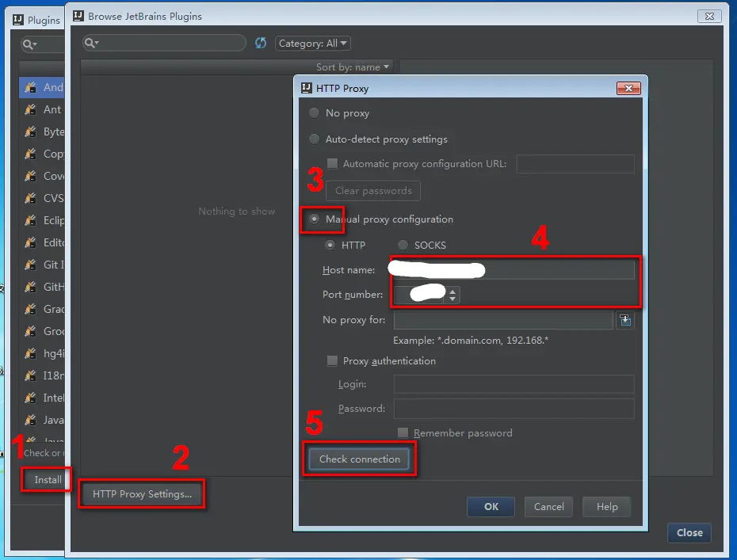Image resolution: width=737 pixels, height=560 pixels.
Task: Click search magnifier icon in Plugins window
Action: (29, 44)
